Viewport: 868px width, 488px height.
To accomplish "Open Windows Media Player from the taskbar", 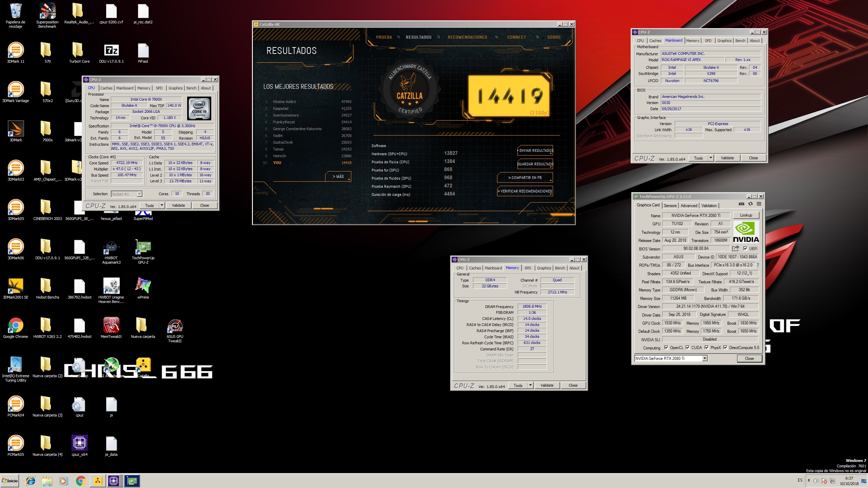I will tap(63, 481).
